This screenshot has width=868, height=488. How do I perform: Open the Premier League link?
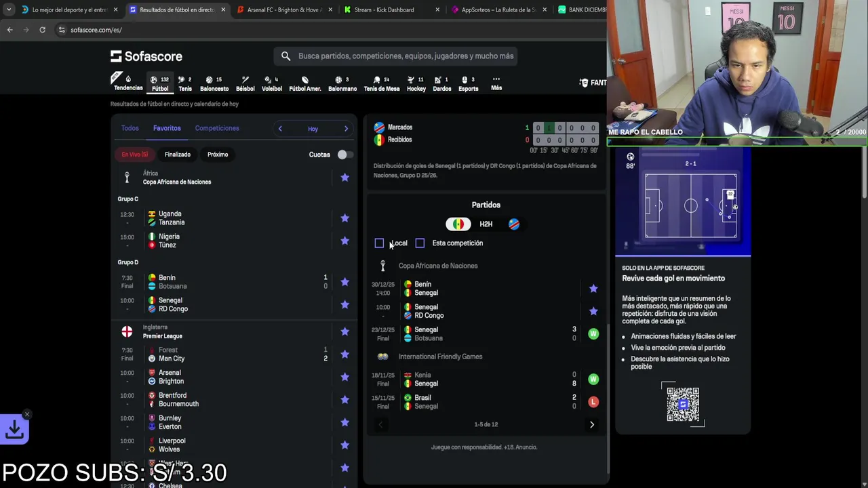(x=162, y=336)
